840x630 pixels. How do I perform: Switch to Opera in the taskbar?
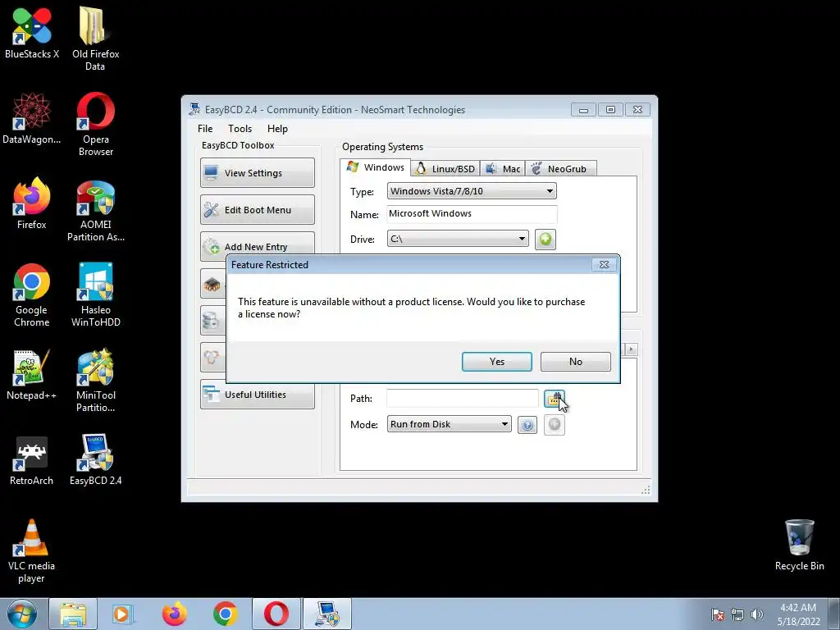276,614
